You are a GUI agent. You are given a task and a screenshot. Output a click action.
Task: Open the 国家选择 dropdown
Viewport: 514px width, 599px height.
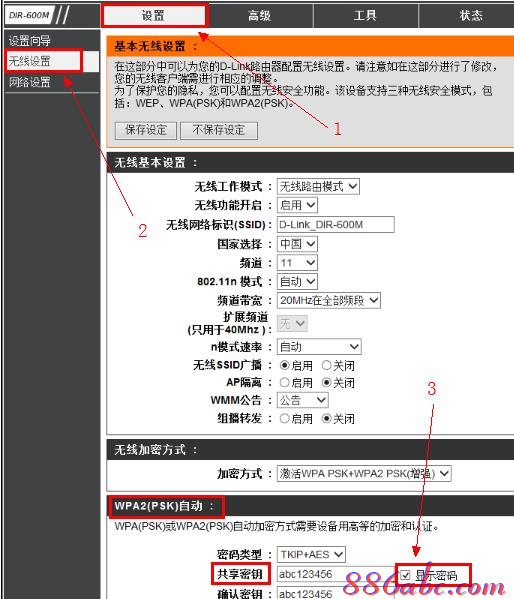297,244
